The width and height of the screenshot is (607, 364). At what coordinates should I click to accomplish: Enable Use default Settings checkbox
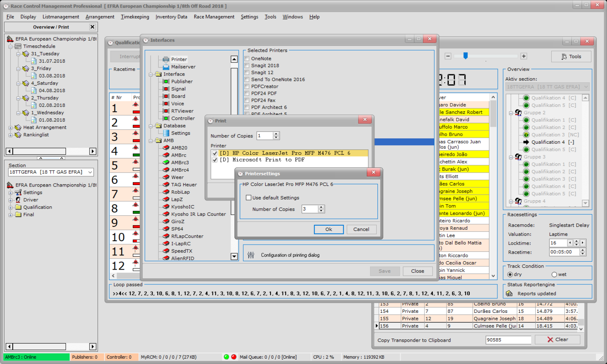[x=249, y=198]
